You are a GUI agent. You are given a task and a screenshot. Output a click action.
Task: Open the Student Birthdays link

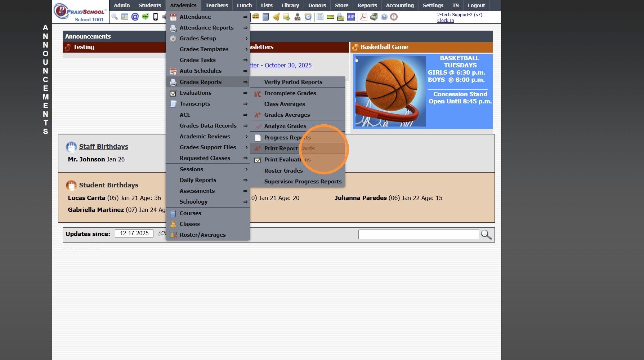pyautogui.click(x=109, y=185)
